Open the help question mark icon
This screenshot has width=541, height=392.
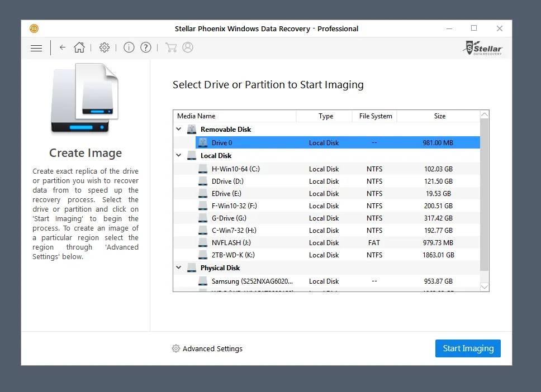click(x=146, y=48)
